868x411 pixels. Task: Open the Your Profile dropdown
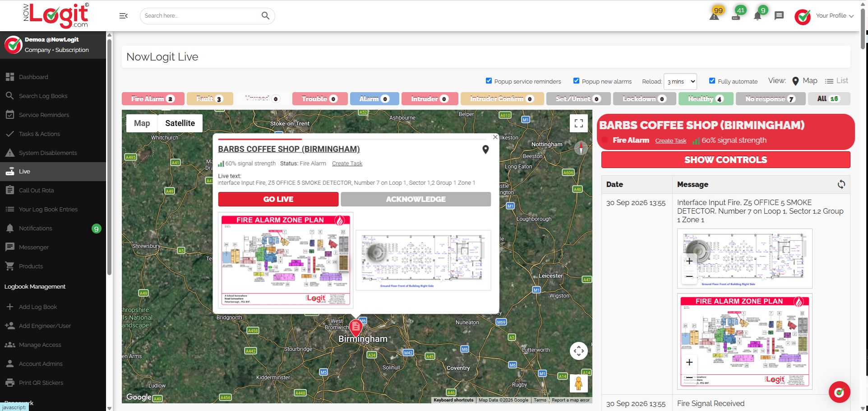tap(835, 16)
